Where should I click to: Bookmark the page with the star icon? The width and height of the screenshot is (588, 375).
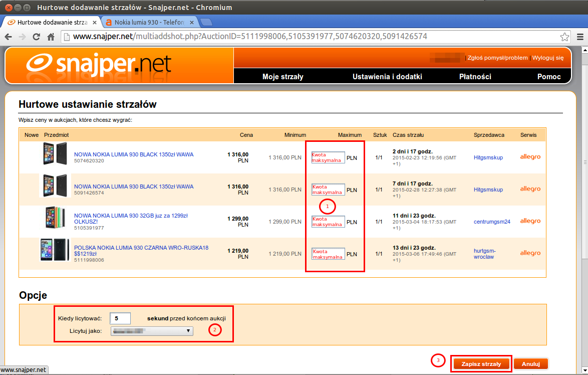pos(564,37)
